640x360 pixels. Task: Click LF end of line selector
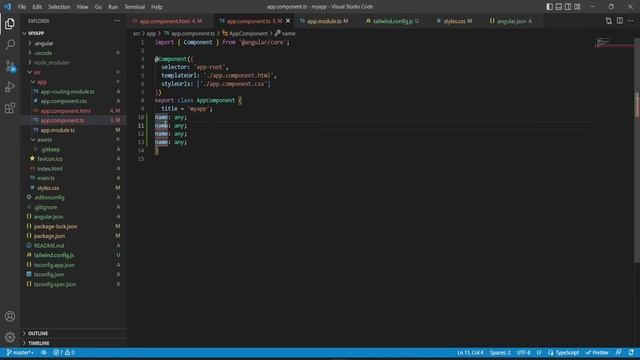539,353
